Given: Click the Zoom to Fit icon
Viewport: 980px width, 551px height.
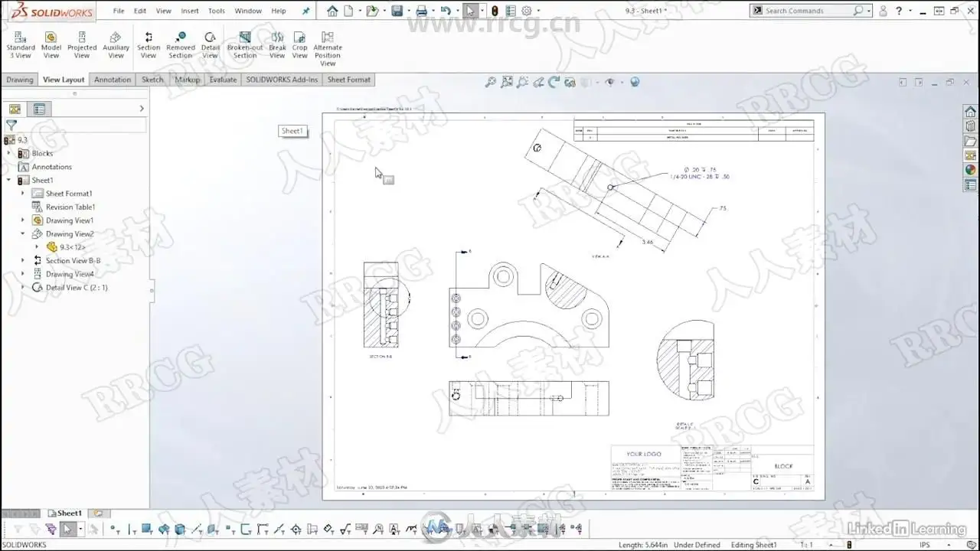Looking at the screenshot, I should 491,82.
